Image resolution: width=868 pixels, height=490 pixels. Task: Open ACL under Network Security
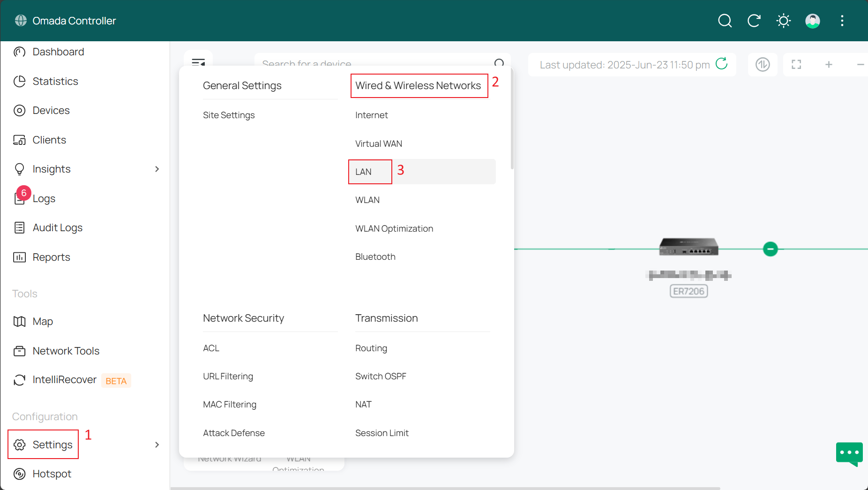tap(211, 348)
